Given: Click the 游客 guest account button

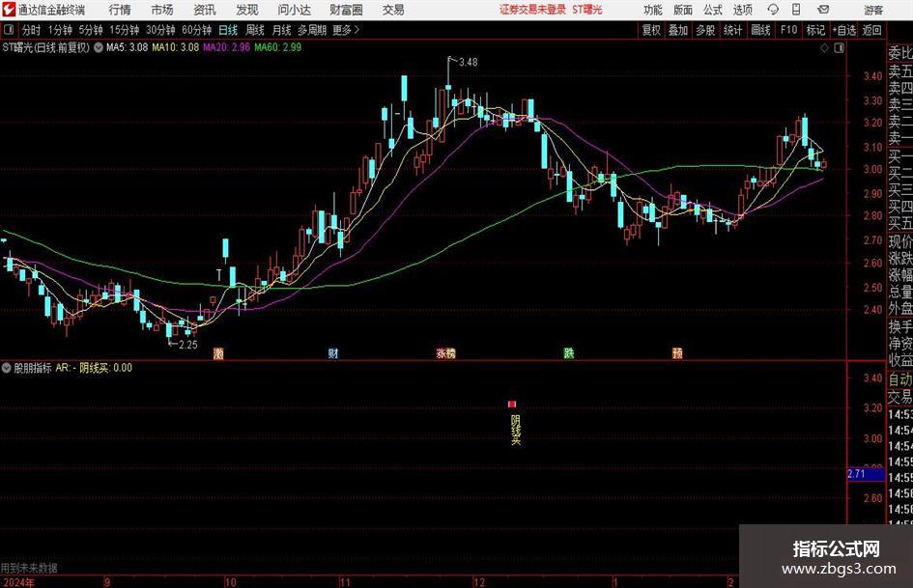Looking at the screenshot, I should [x=872, y=10].
